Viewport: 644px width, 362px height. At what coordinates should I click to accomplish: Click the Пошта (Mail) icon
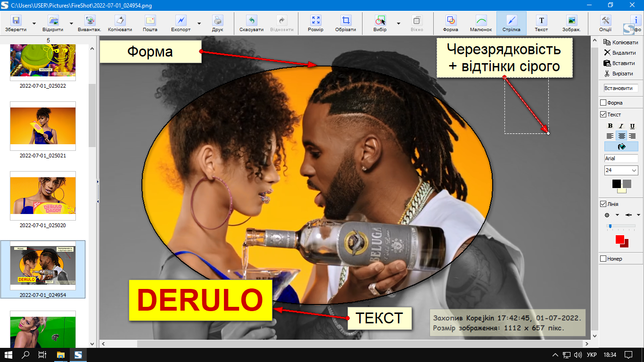[x=150, y=23]
